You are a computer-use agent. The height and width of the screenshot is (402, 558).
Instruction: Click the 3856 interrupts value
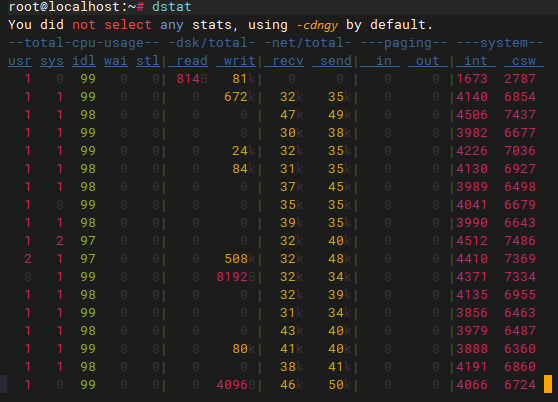coord(472,313)
